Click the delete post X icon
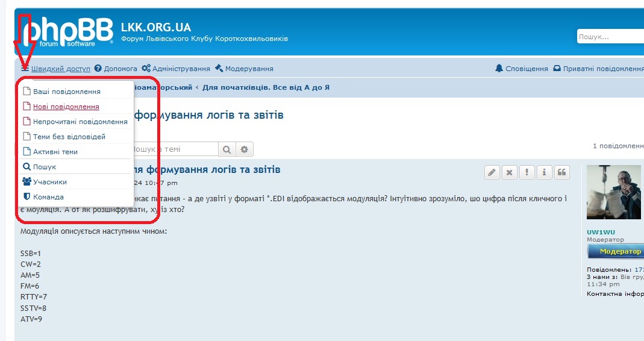This screenshot has height=341, width=644. pos(510,172)
